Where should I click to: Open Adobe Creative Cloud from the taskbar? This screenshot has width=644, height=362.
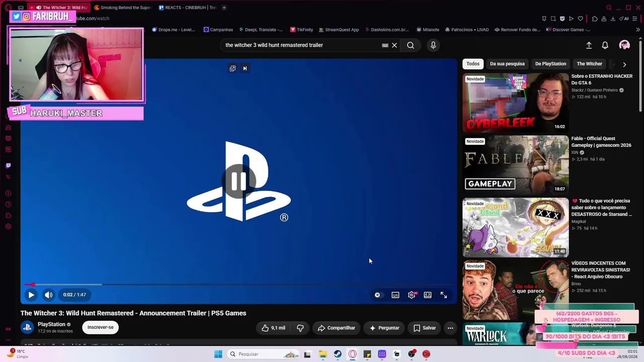click(x=426, y=354)
